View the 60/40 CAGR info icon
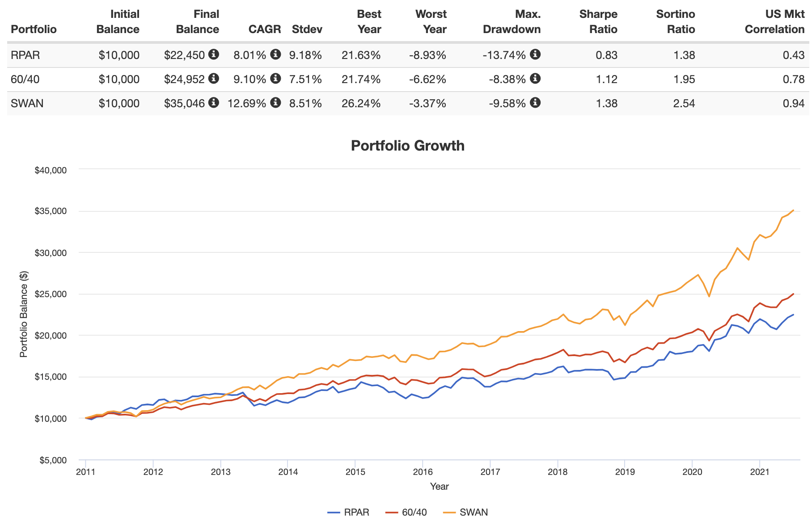The image size is (812, 529). pos(276,79)
